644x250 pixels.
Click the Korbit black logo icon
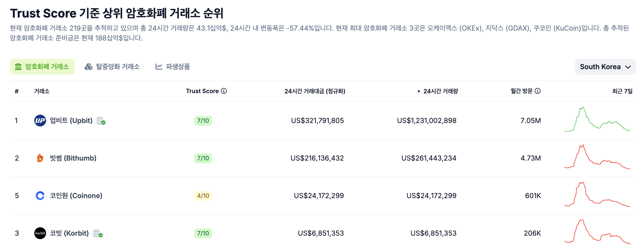(x=40, y=233)
